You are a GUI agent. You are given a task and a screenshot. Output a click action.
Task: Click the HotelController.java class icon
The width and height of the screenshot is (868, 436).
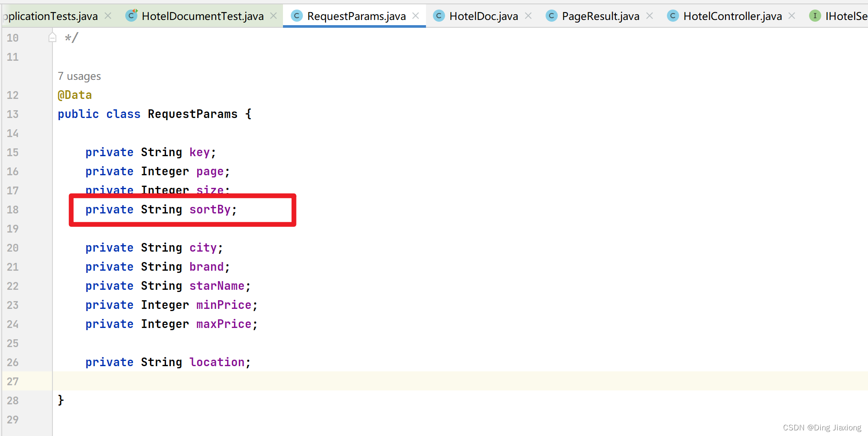point(673,16)
